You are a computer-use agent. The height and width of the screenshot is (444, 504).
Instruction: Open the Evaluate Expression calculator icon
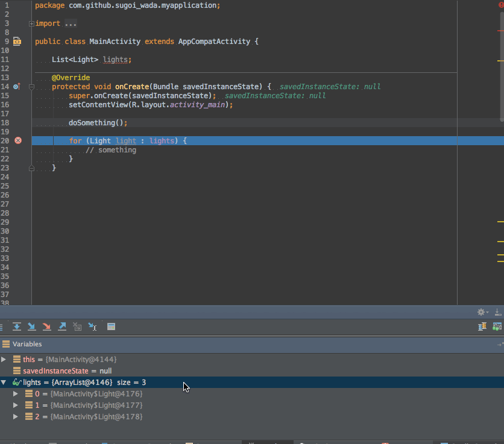pos(111,327)
